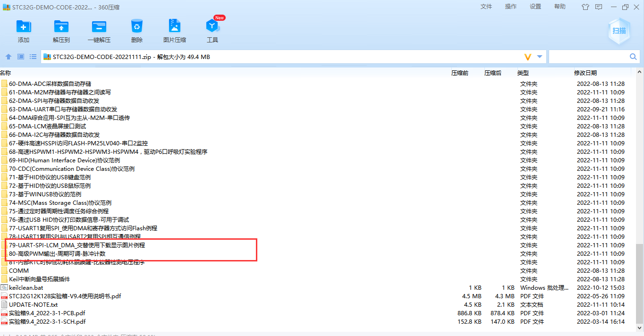Click the scrollbar up arrow
The width and height of the screenshot is (644, 336).
coord(640,72)
